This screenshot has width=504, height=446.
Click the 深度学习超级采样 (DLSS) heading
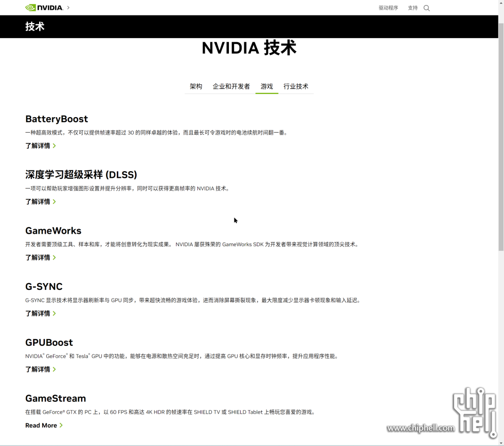81,175
